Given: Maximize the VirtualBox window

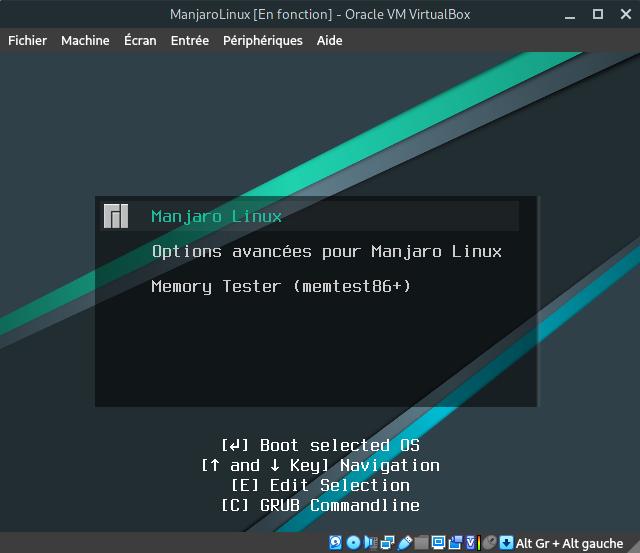Looking at the screenshot, I should coord(598,14).
